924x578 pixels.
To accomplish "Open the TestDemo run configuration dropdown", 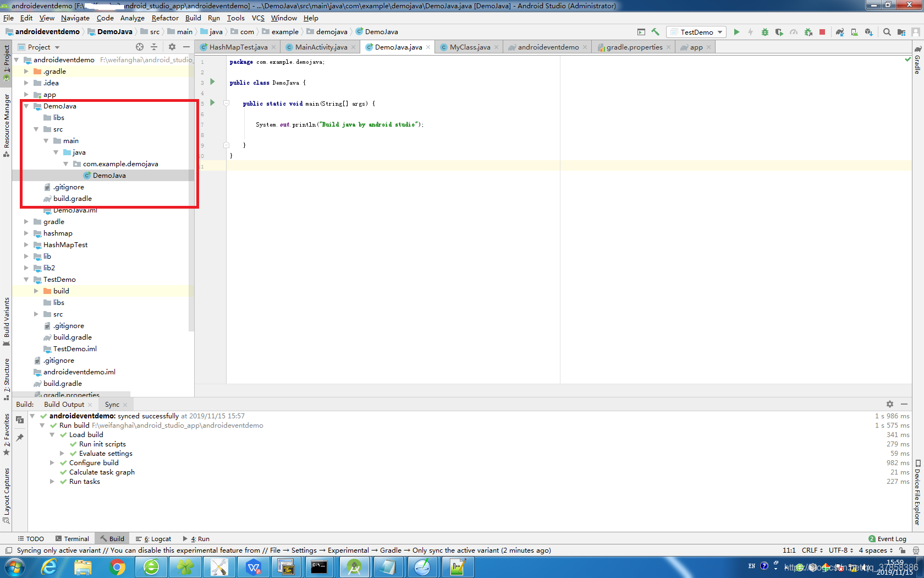I will 696,32.
